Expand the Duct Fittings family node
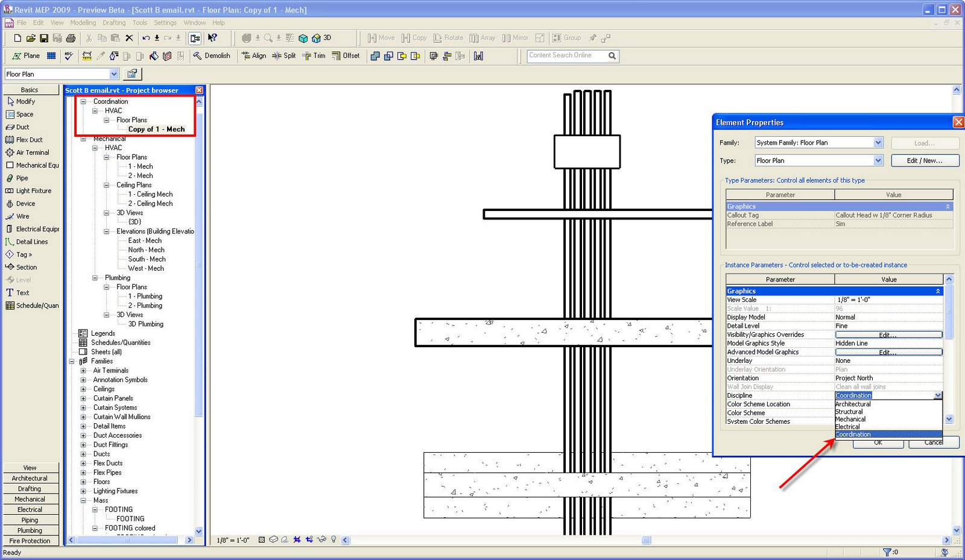Viewport: 965px width, 560px height. (x=83, y=445)
